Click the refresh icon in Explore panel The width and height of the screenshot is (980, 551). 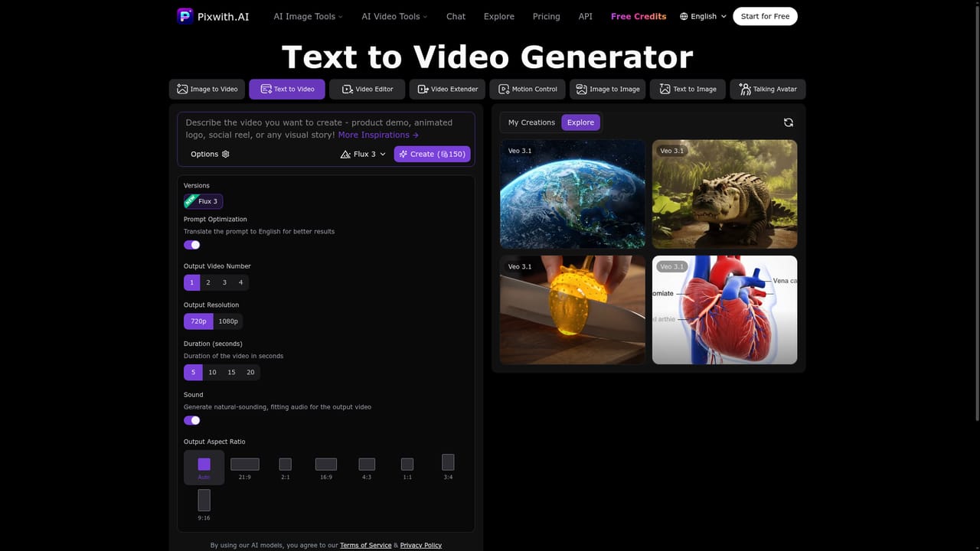[789, 122]
